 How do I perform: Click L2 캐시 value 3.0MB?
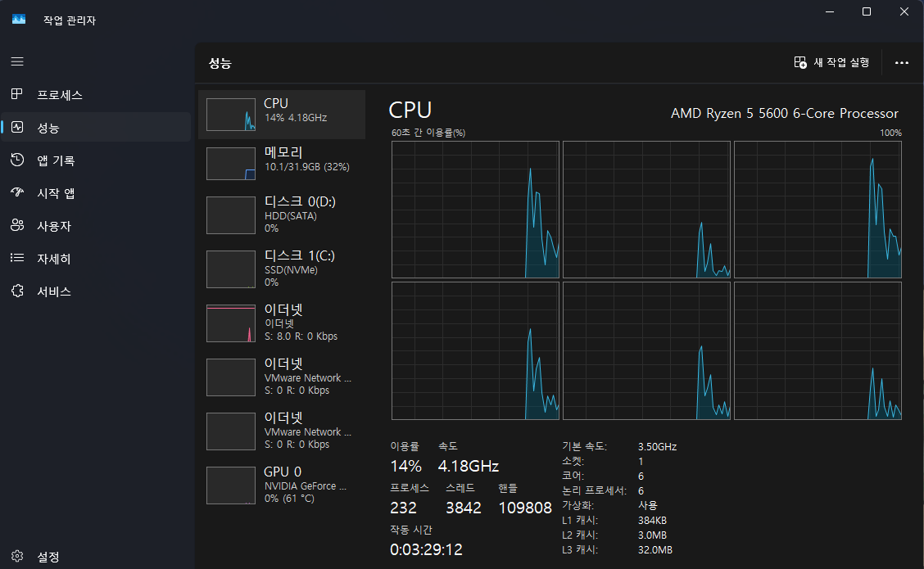[652, 535]
